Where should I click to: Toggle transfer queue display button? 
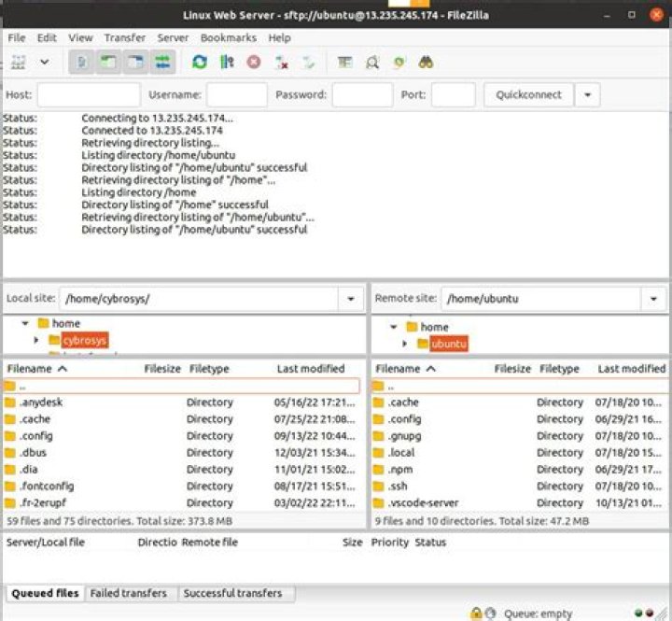point(163,63)
